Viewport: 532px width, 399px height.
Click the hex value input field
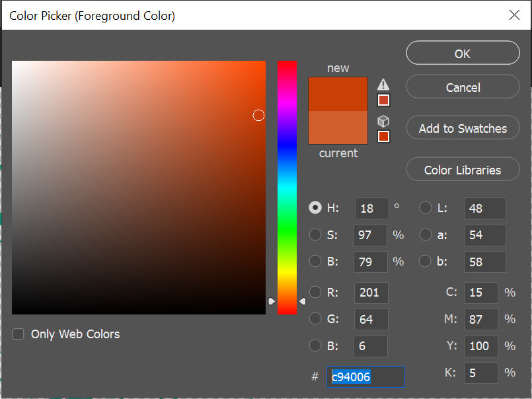[x=365, y=377]
